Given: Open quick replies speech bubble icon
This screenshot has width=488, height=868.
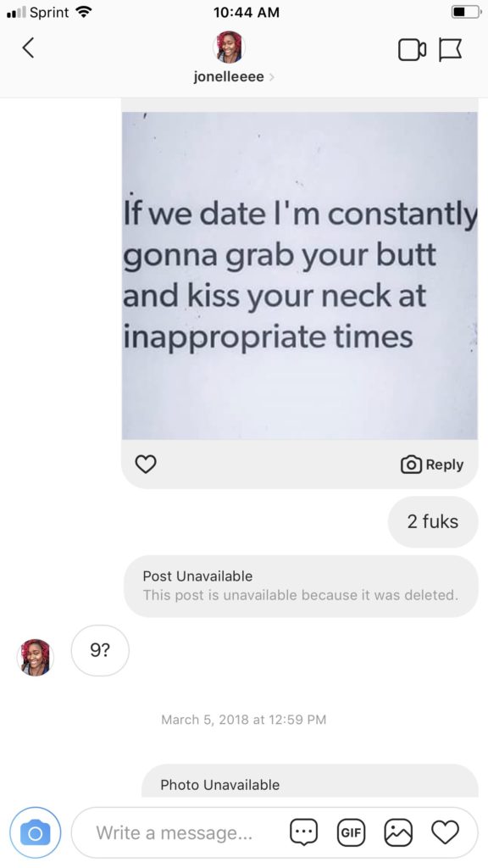Looking at the screenshot, I should 304,832.
